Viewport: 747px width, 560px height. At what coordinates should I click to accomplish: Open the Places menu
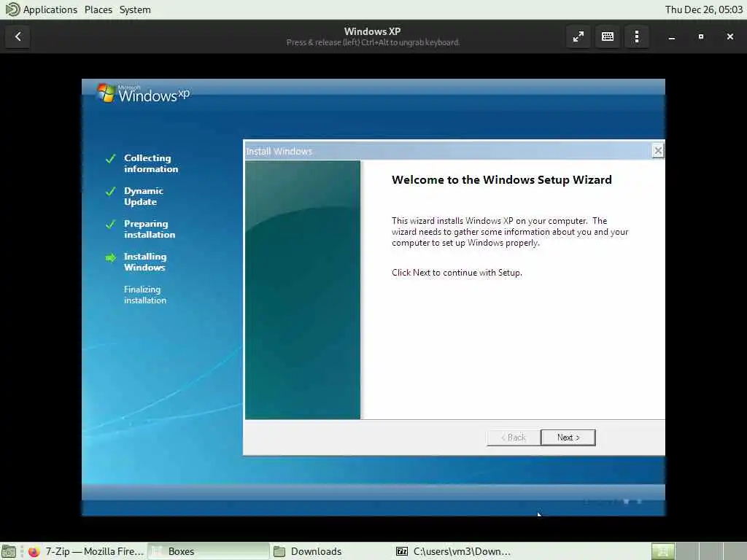(x=98, y=9)
